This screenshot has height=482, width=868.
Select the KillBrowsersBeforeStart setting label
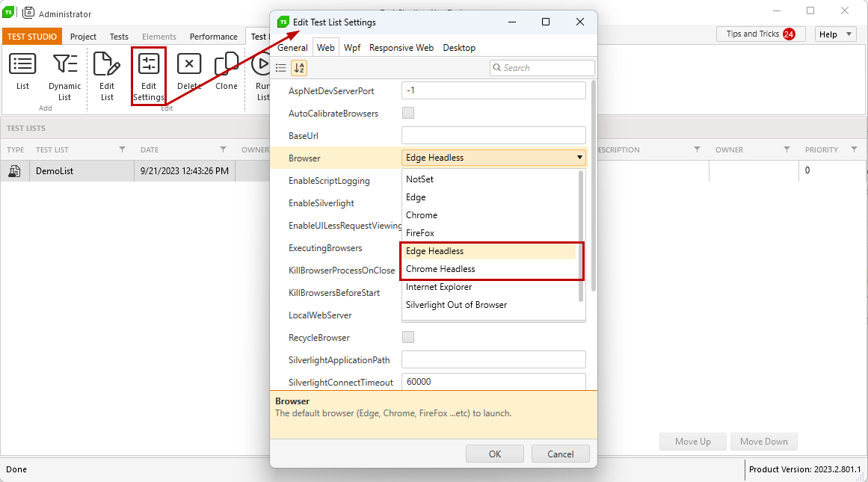pos(333,293)
